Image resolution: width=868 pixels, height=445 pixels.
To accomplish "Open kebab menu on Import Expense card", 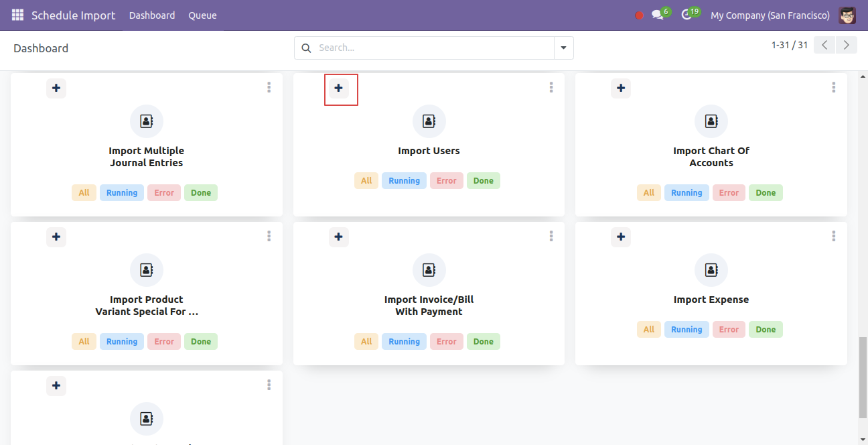I will (834, 236).
